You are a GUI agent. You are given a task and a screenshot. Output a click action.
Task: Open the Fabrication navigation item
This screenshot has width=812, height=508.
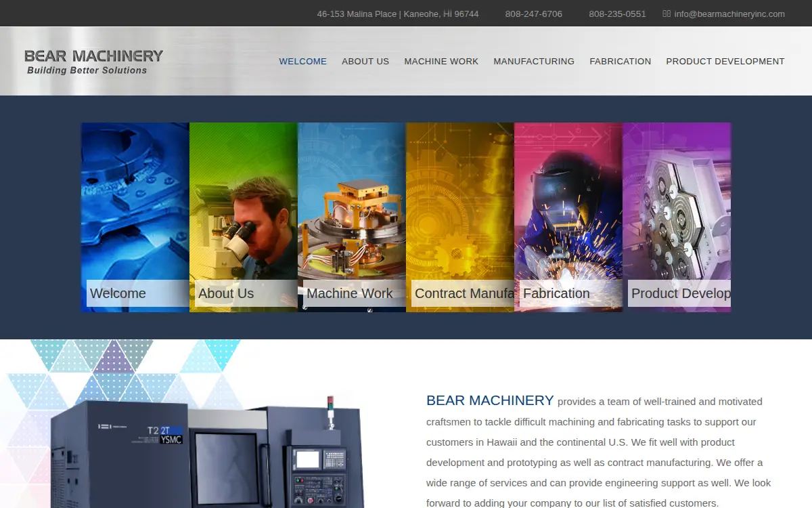click(620, 61)
